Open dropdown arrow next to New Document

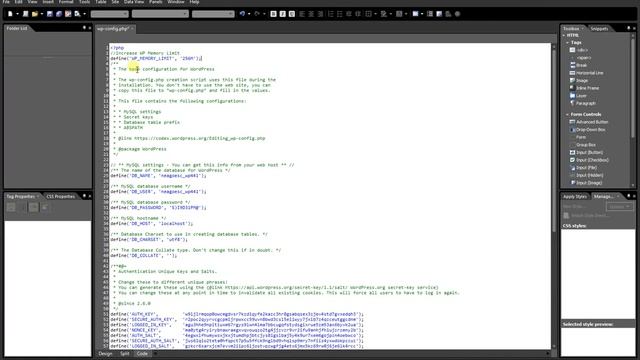18,14
